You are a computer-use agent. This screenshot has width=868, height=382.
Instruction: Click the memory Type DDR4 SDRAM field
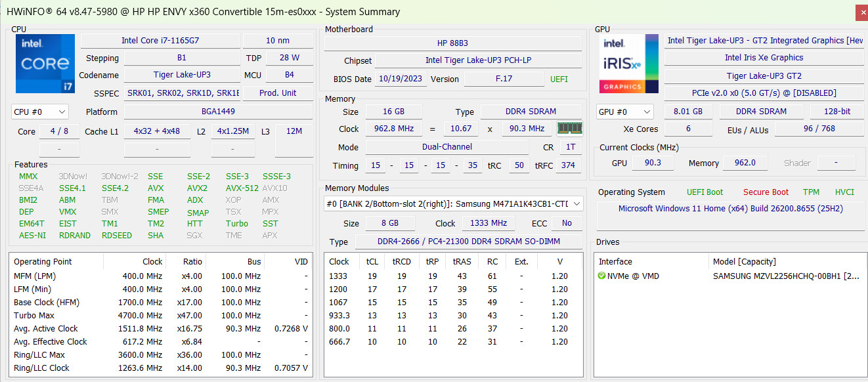click(x=531, y=112)
